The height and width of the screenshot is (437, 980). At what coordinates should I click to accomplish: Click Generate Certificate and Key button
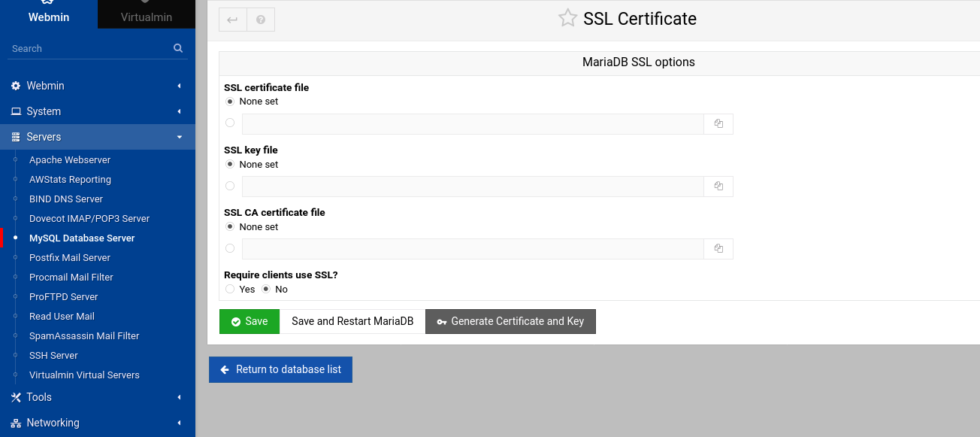510,321
